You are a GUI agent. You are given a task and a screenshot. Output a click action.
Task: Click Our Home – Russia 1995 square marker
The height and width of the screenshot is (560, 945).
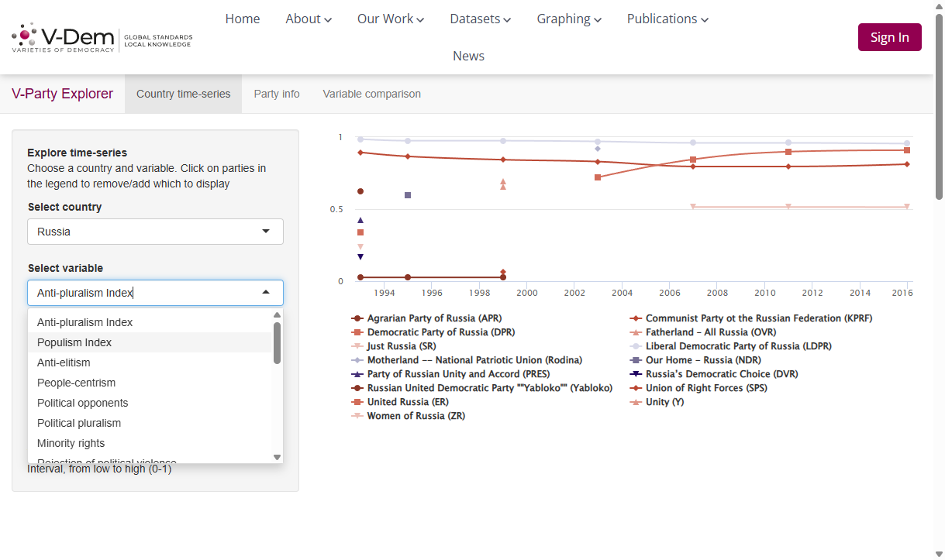tap(408, 195)
